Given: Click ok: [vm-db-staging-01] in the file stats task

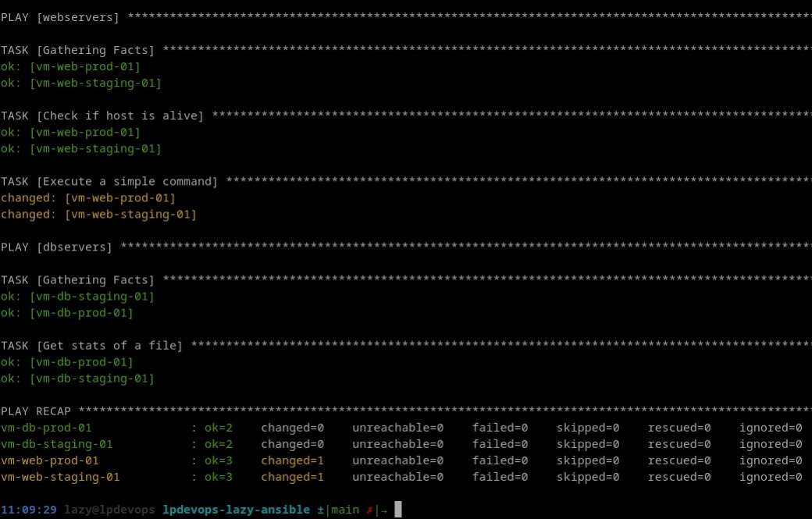Looking at the screenshot, I should click(77, 379).
